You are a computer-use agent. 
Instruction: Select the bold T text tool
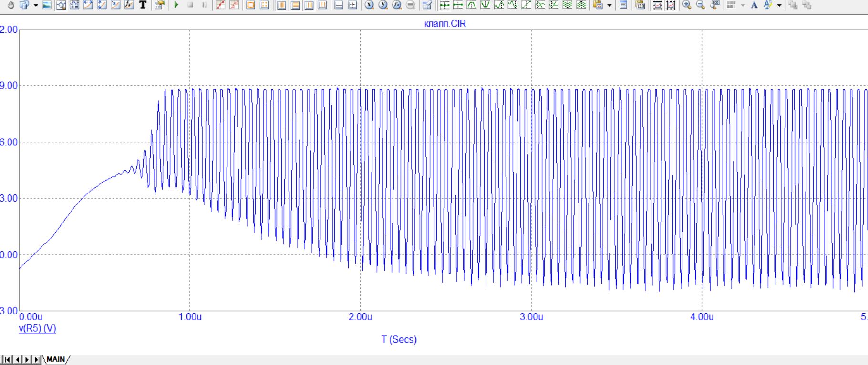(143, 5)
